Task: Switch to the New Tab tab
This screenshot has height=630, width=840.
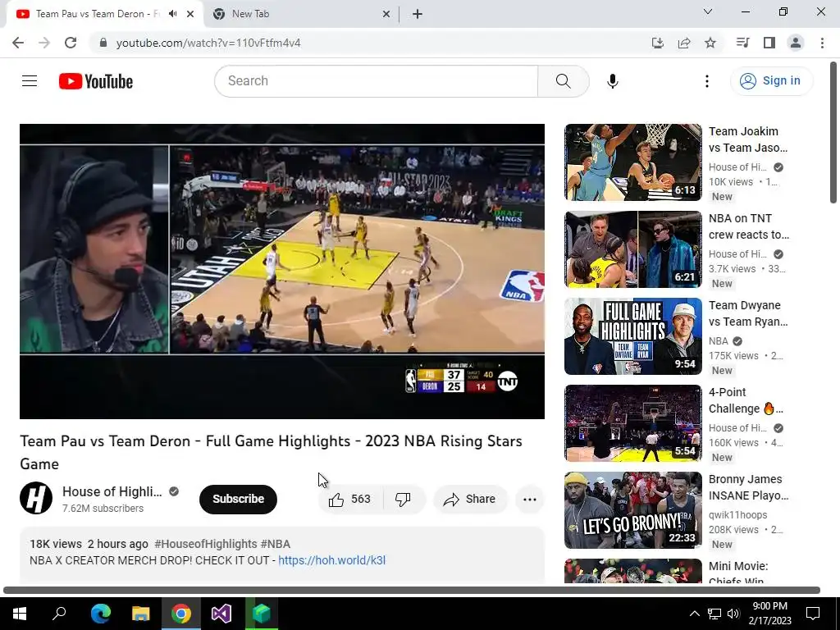Action: coord(301,14)
